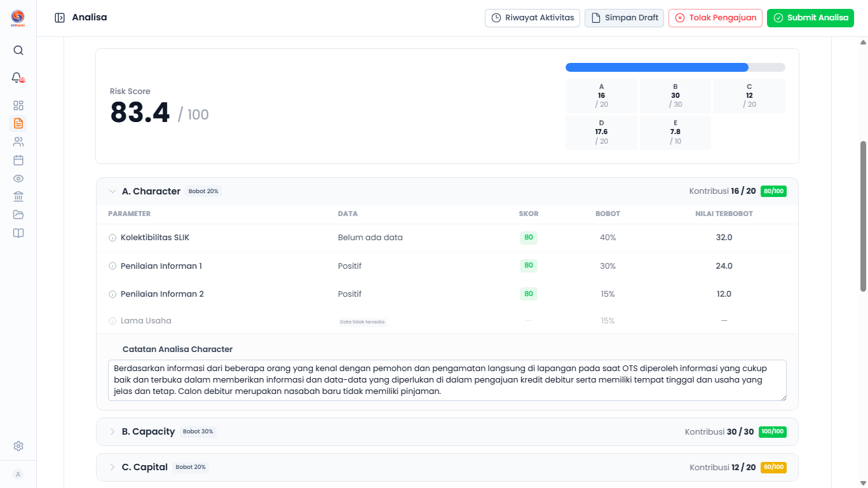Expand the B. Capacity section
This screenshot has height=488, width=868.
point(112,431)
